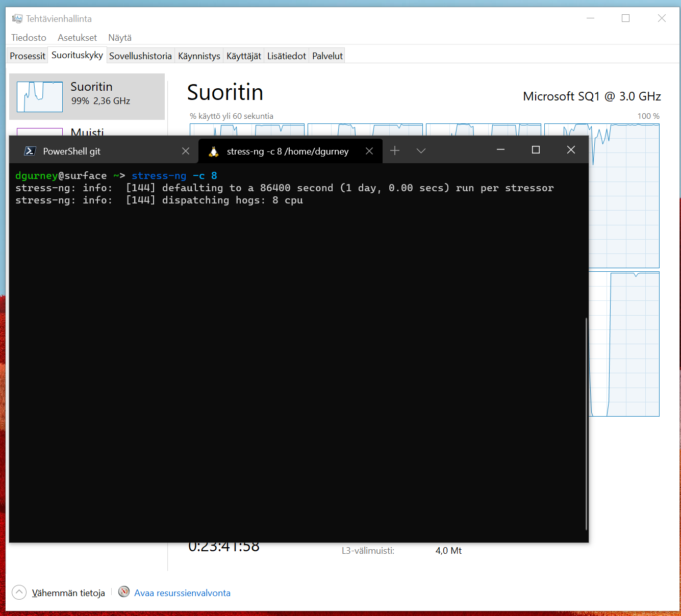Click the Resource Monitor icon beside Avaa resurssienvalvonta
This screenshot has height=616, width=681.
(x=123, y=592)
